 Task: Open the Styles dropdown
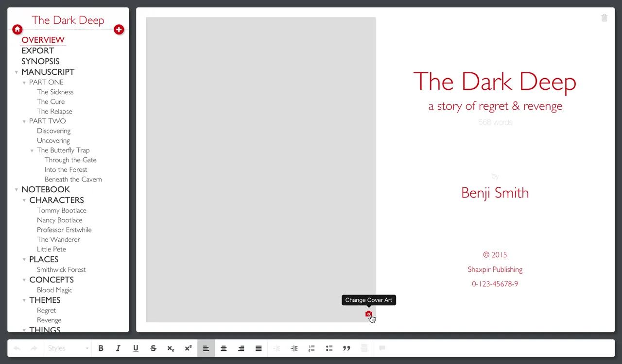click(x=68, y=348)
